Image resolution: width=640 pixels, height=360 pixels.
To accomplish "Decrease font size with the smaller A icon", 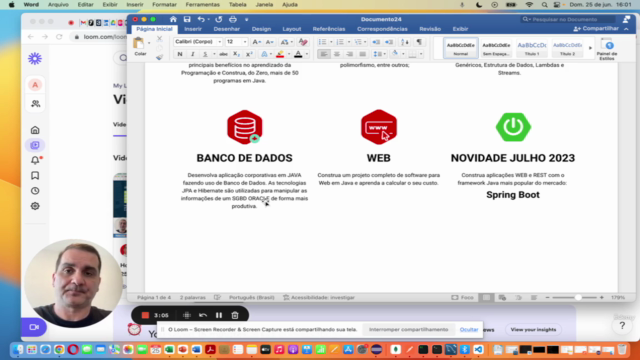I will 269,42.
